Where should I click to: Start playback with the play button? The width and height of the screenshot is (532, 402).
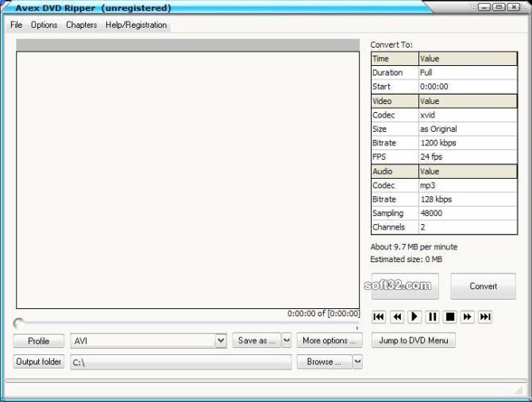414,317
